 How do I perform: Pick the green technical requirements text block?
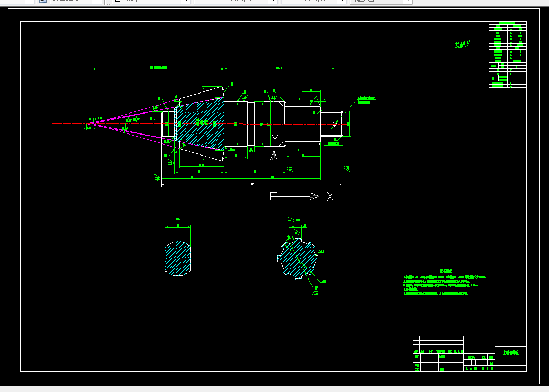(444, 283)
